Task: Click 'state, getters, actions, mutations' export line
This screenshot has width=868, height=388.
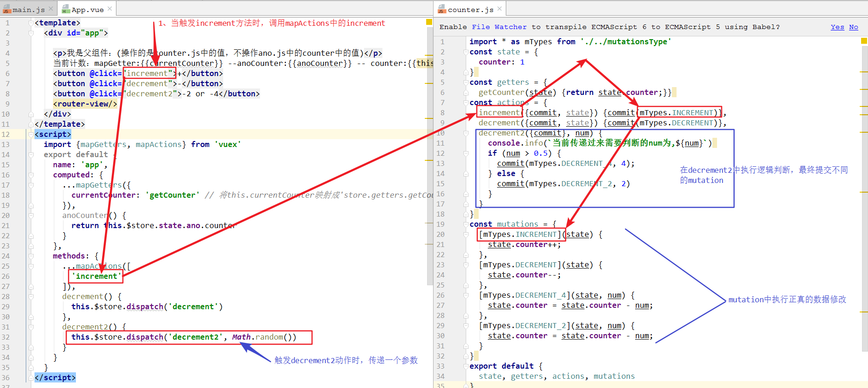Action: (557, 376)
